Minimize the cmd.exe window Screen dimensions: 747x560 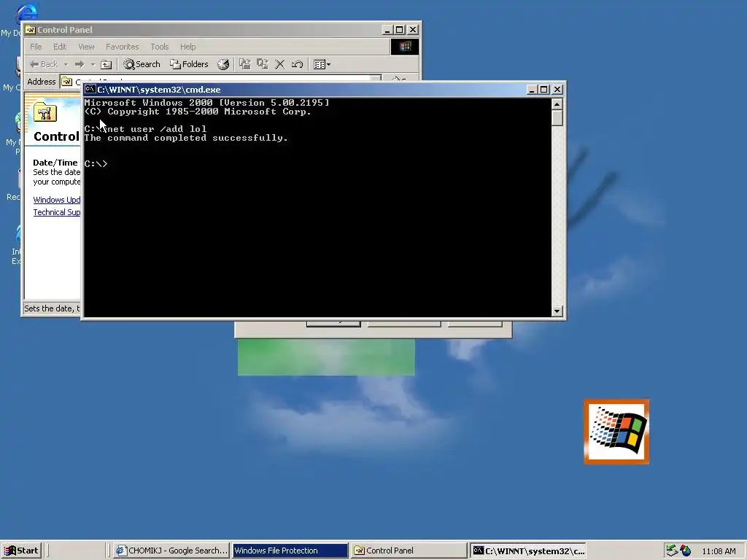pos(532,90)
